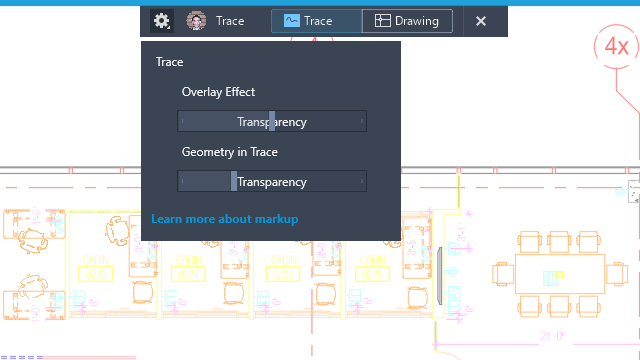Click the layout icon on Drawing button
Viewport: 640px width, 360px height.
click(382, 20)
